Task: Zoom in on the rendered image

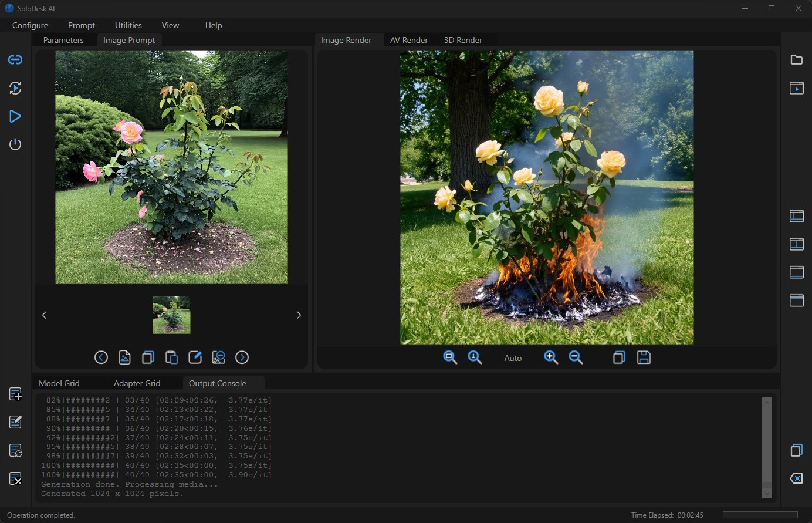Action: tap(550, 357)
